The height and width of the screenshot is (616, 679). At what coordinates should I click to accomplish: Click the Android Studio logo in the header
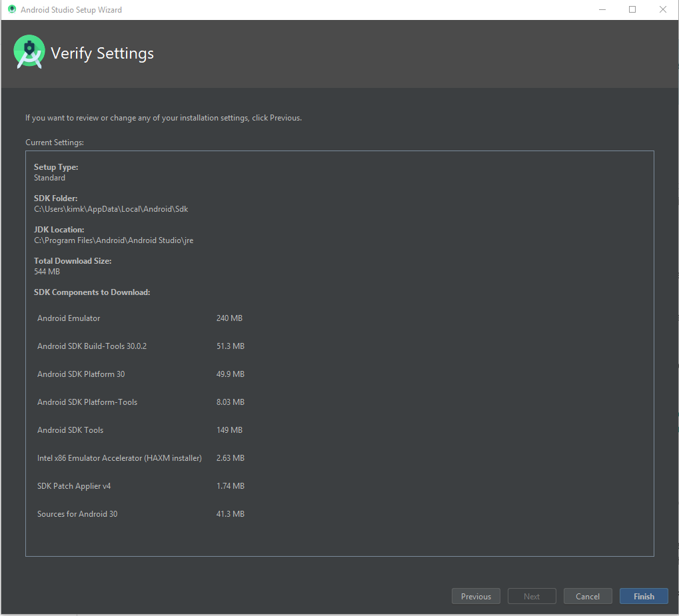pyautogui.click(x=29, y=52)
